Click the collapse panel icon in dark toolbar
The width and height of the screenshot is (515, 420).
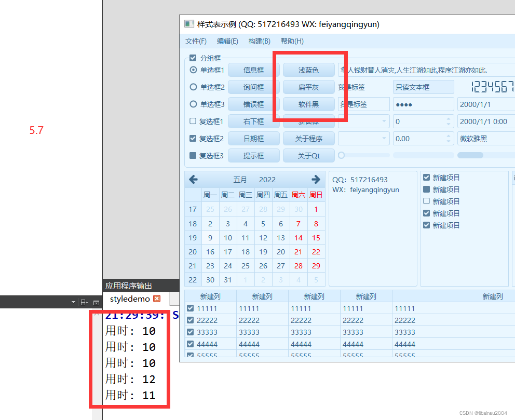(x=96, y=303)
